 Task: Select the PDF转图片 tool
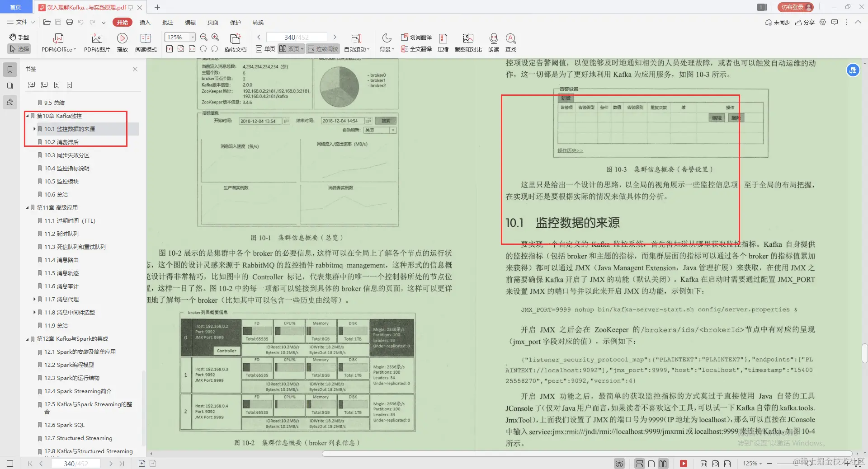(96, 43)
